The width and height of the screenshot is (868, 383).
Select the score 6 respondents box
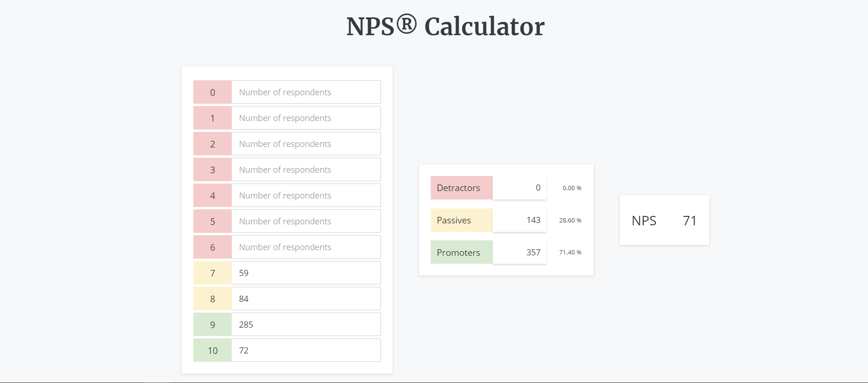click(x=306, y=247)
